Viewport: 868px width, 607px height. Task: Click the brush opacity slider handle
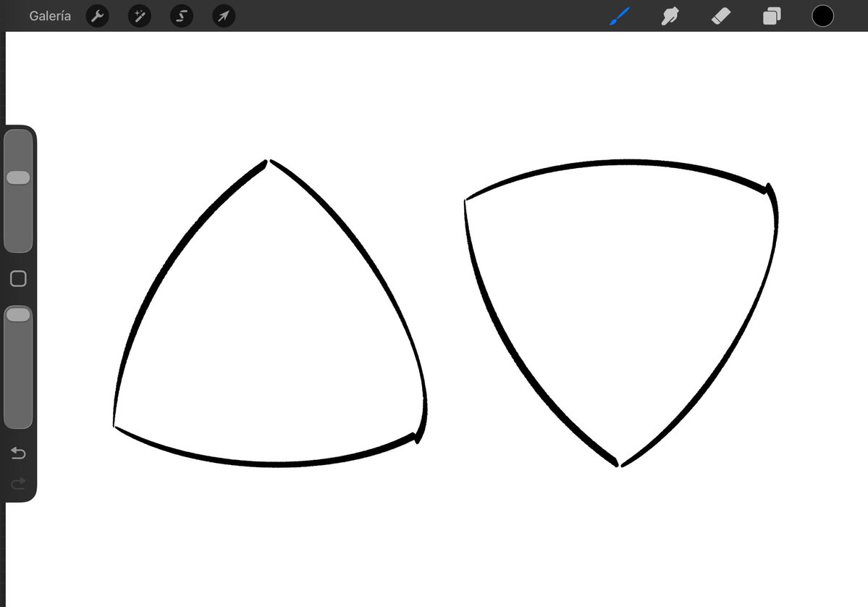point(18,314)
